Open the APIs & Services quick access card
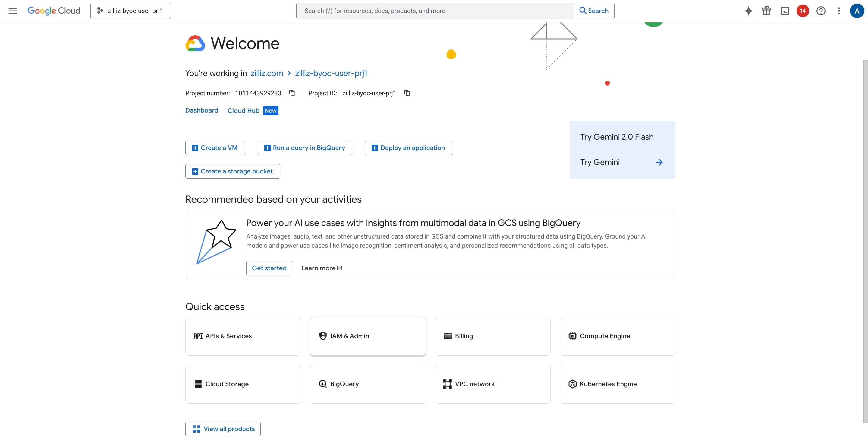This screenshot has height=438, width=868. pos(243,336)
